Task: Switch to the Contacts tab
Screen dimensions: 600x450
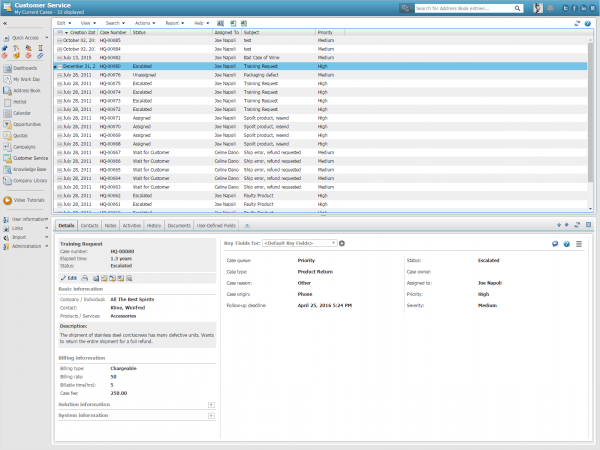Action: click(x=90, y=226)
